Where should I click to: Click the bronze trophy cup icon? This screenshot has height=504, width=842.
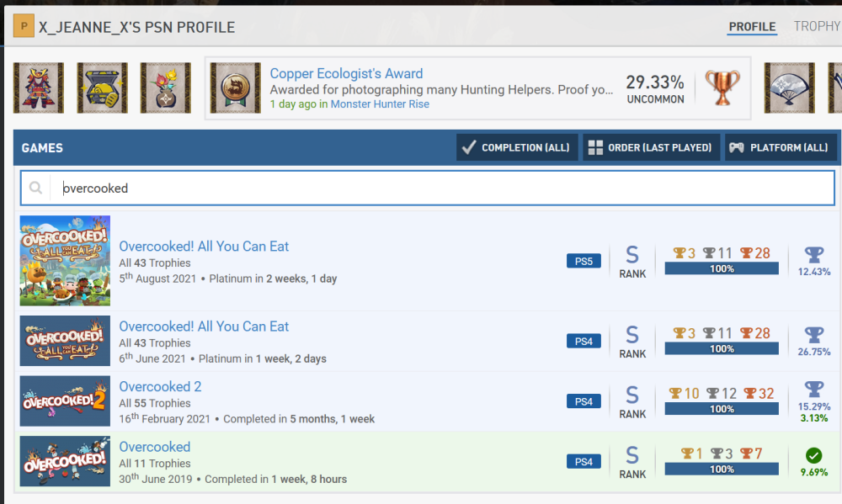tap(722, 88)
